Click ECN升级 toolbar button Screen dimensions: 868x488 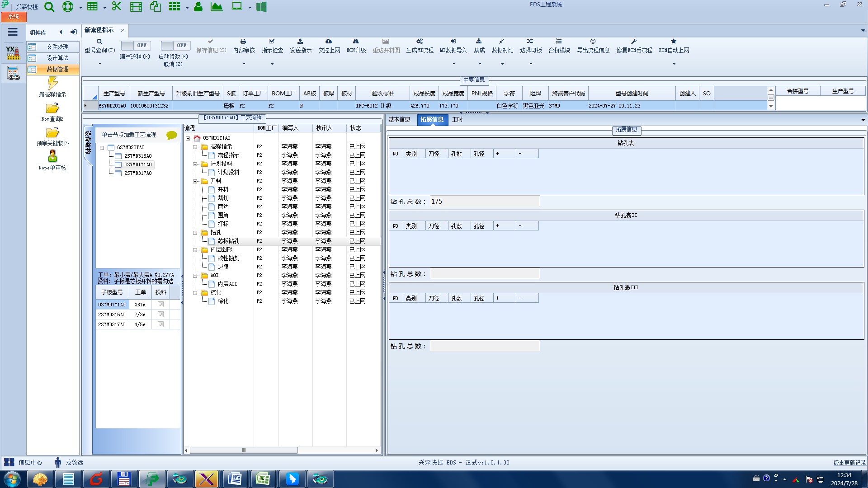[x=356, y=46]
